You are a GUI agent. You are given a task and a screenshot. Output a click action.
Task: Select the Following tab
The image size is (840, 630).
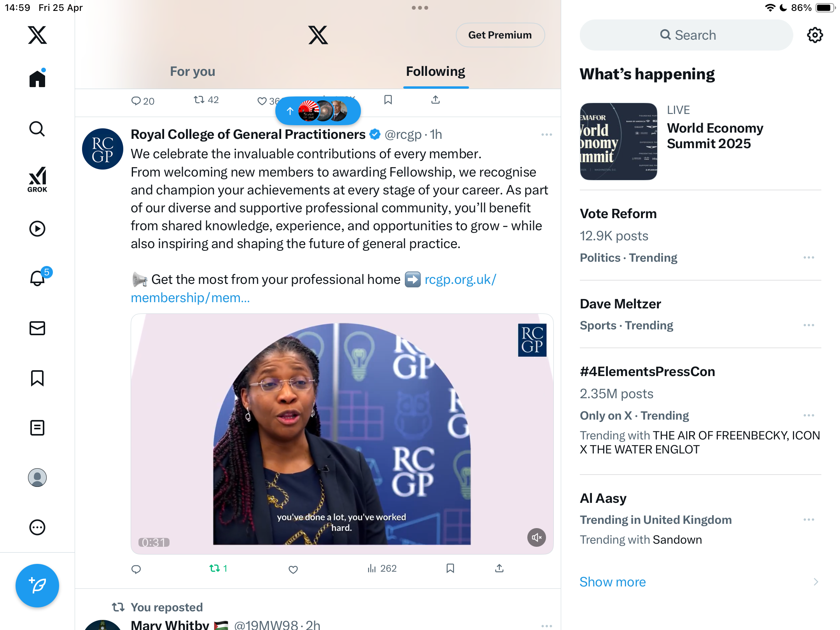(436, 72)
